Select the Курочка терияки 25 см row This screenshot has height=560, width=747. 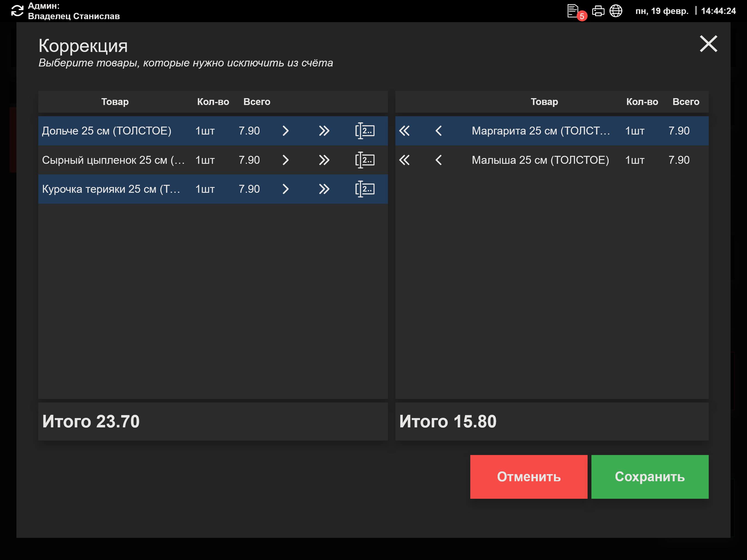pos(213,189)
